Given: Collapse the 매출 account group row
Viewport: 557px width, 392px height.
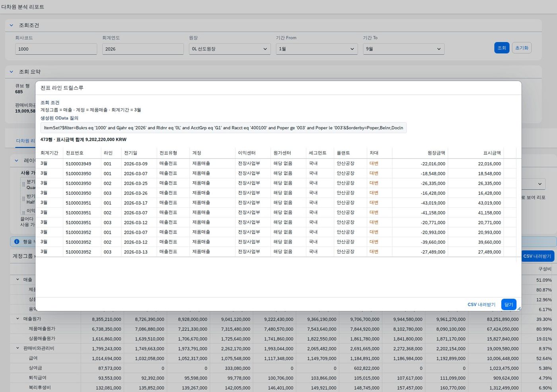Looking at the screenshot, I should coord(18,279).
